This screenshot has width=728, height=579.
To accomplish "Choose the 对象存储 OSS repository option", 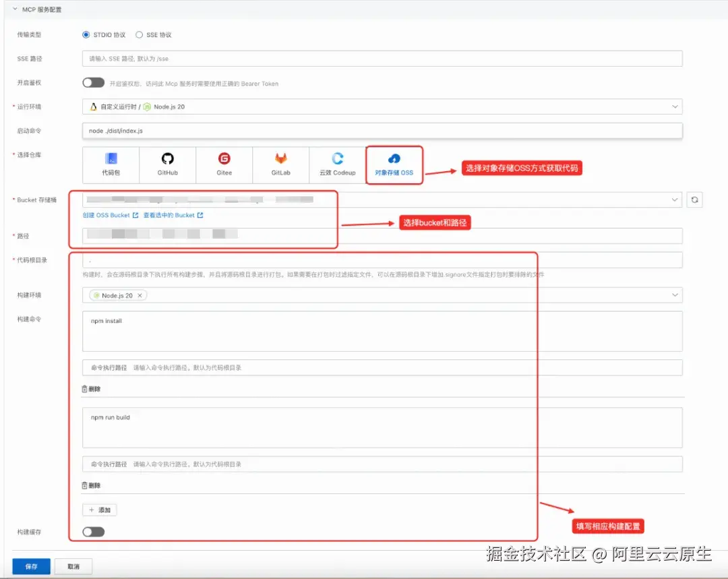I will (x=394, y=165).
